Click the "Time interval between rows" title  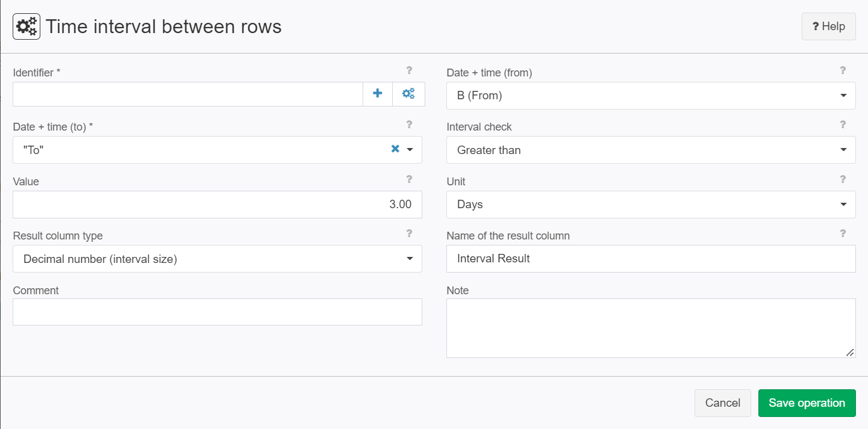click(x=164, y=26)
